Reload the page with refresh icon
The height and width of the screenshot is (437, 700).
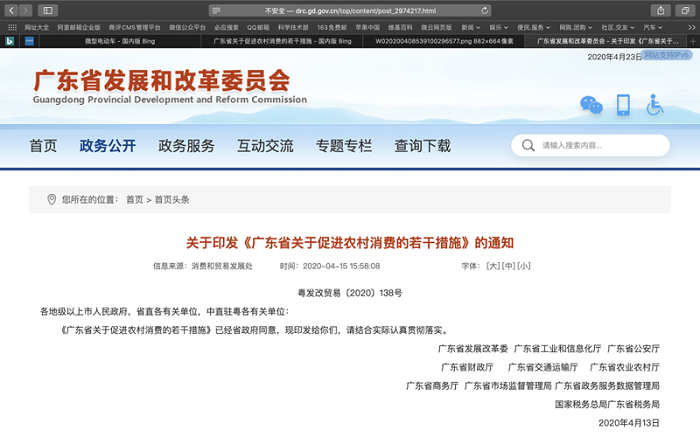485,10
